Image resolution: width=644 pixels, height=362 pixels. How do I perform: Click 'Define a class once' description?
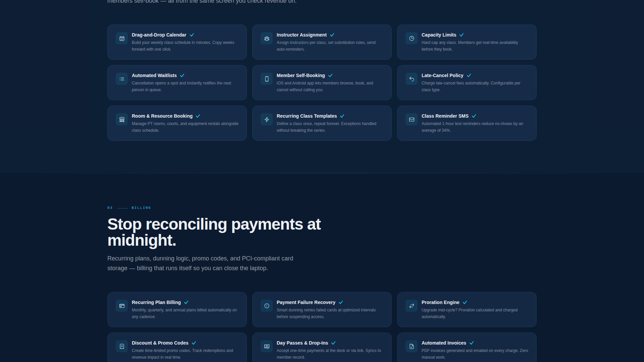click(326, 127)
